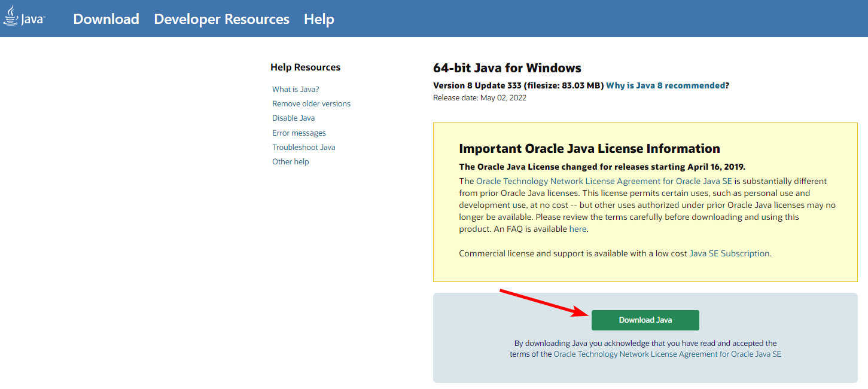Click the 'license changed for releases starting April 16, 2019' line
Viewport: 868px width, 389px height.
602,167
